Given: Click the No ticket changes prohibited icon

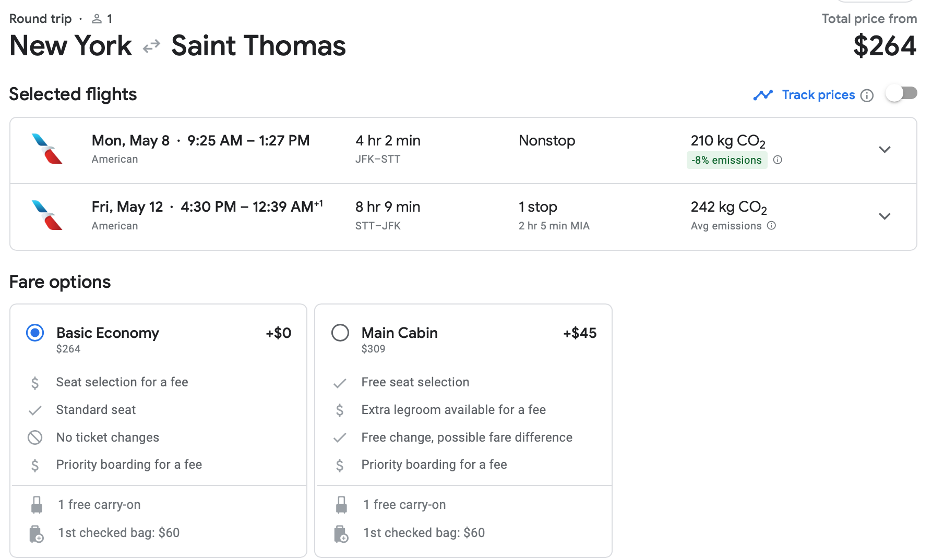Looking at the screenshot, I should [35, 437].
